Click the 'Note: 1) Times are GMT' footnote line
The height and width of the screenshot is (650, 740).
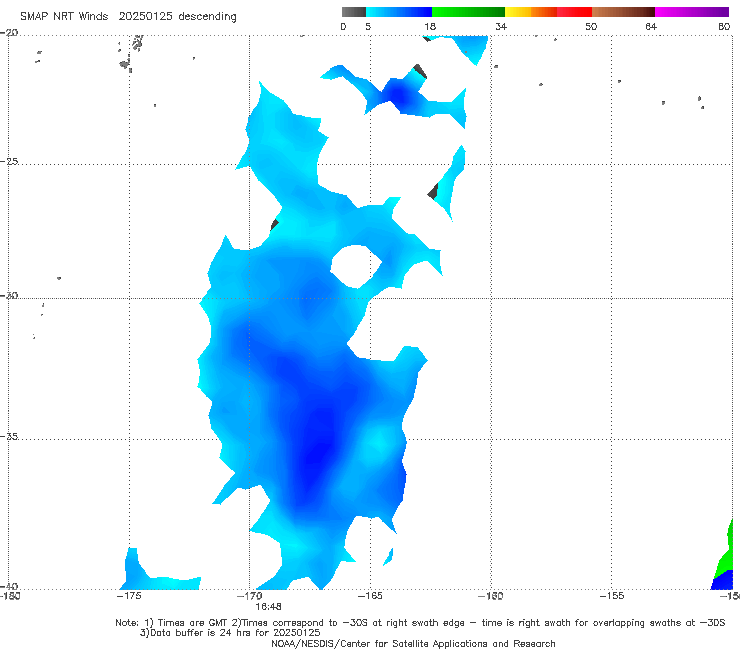[420, 623]
